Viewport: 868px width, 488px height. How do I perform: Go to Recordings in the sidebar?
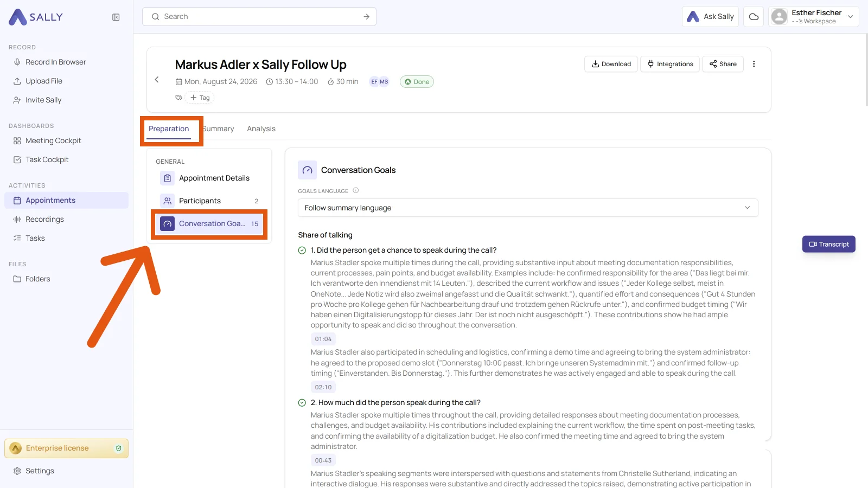67,220
